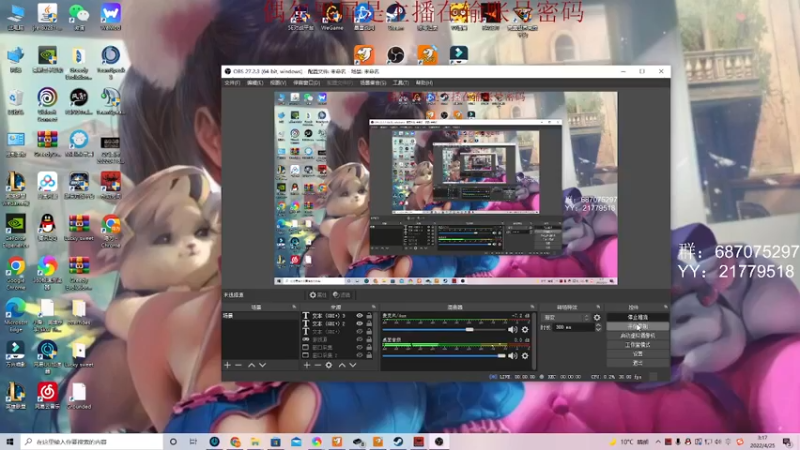This screenshot has height=450, width=800.
Task: Pop out the Controls dock
Action: (x=665, y=307)
